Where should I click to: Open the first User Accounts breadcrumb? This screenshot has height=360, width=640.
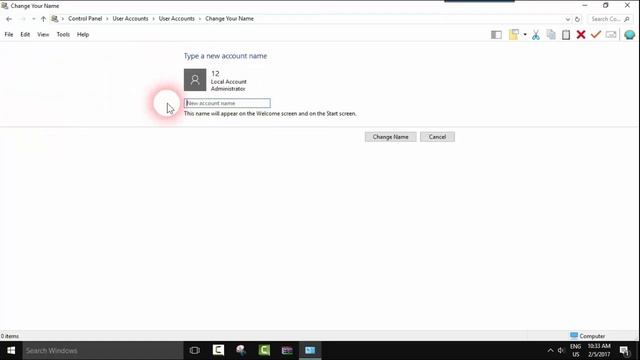click(x=130, y=19)
